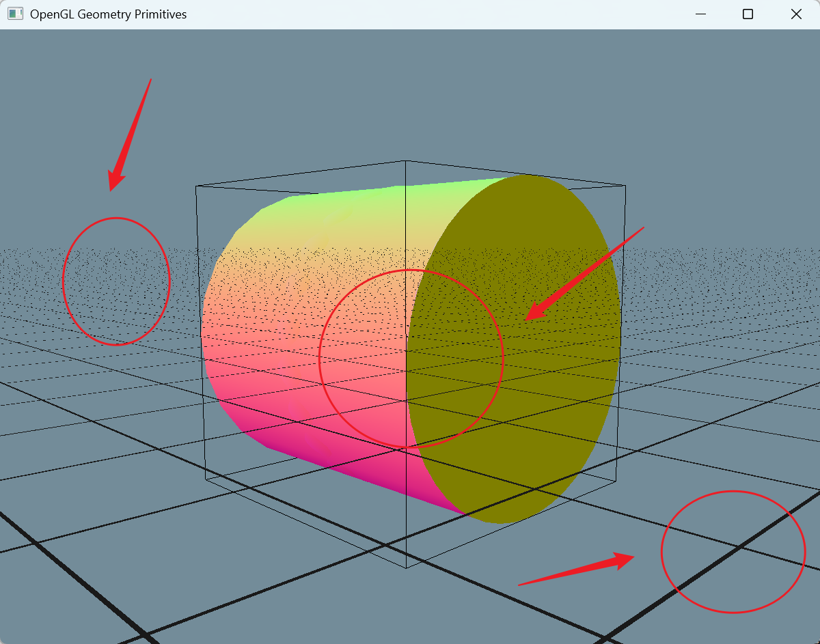Screen dimensions: 820x644
Task: Click inside the left red circle
Action: [116, 281]
